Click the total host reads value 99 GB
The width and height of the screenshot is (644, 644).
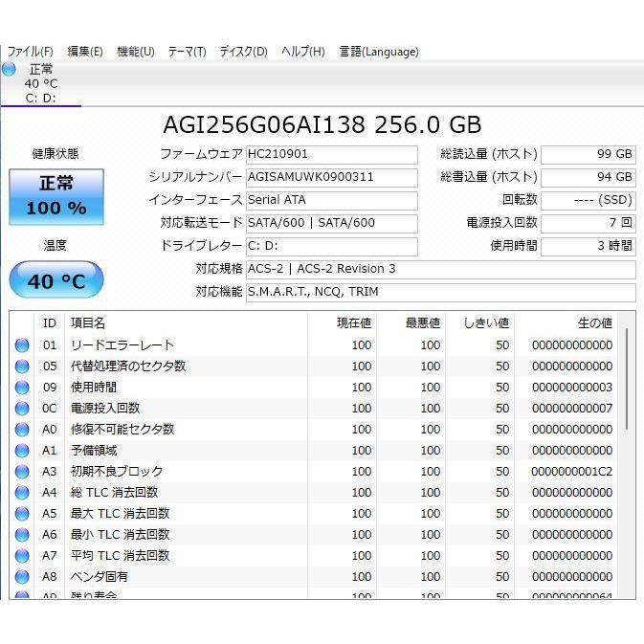pyautogui.click(x=588, y=155)
